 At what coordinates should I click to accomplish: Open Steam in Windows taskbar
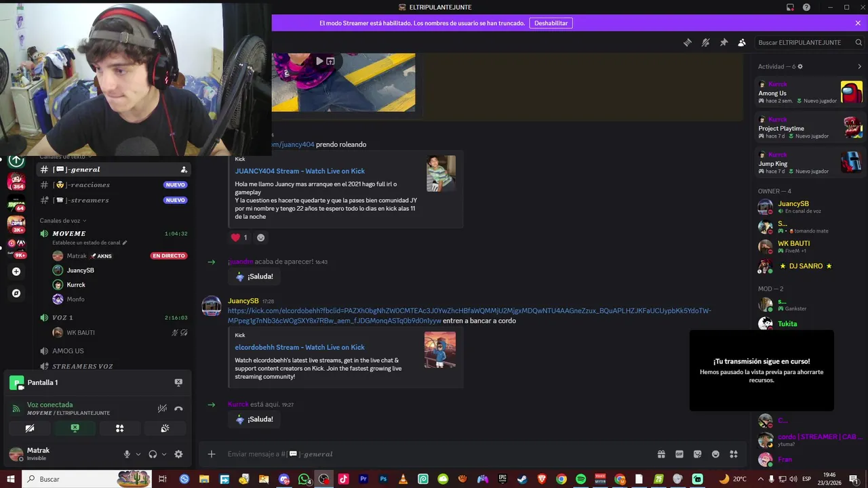pos(521,479)
